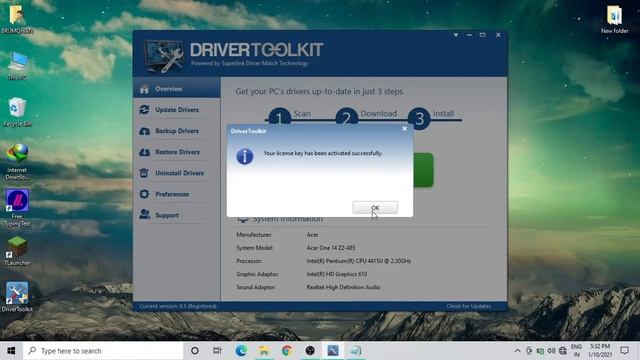
Task: Click 'Realtek High Definition Audio' text
Action: point(343,287)
